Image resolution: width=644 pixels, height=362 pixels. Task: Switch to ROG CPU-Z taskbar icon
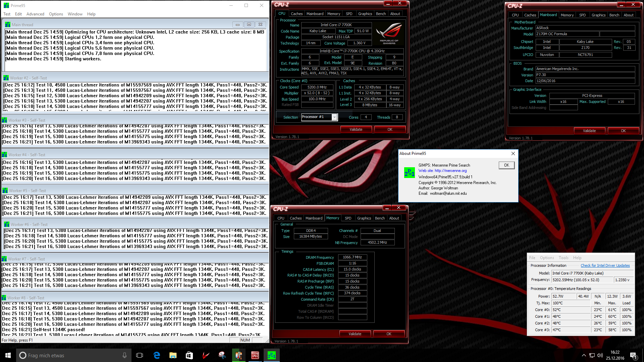point(255,355)
